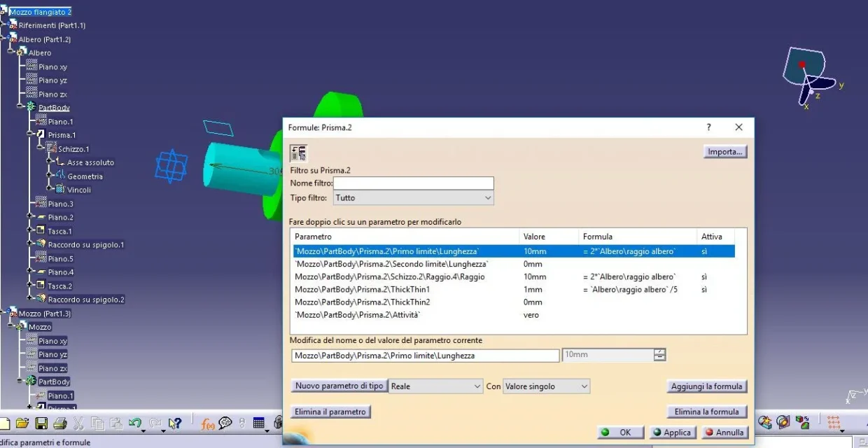Screen dimensions: 868x448
Task: Click the value spinner arrows beside 10mm
Action: pyautogui.click(x=659, y=356)
